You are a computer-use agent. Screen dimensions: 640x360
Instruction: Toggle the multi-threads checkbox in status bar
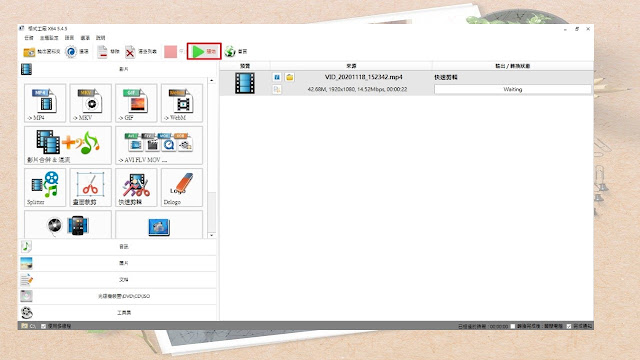pos(44,326)
